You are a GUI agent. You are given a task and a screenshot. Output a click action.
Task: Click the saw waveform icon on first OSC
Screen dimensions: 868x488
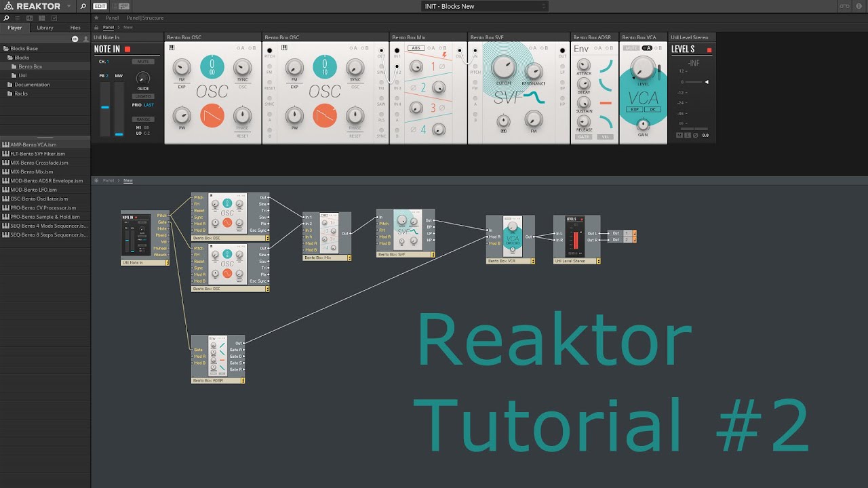(x=212, y=116)
